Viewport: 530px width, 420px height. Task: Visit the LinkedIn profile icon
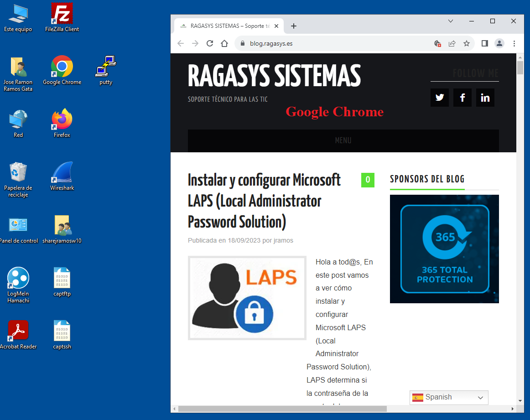(x=485, y=97)
